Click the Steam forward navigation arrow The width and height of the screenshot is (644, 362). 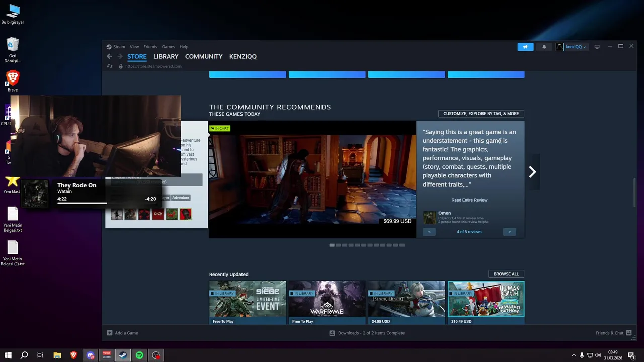pos(120,57)
